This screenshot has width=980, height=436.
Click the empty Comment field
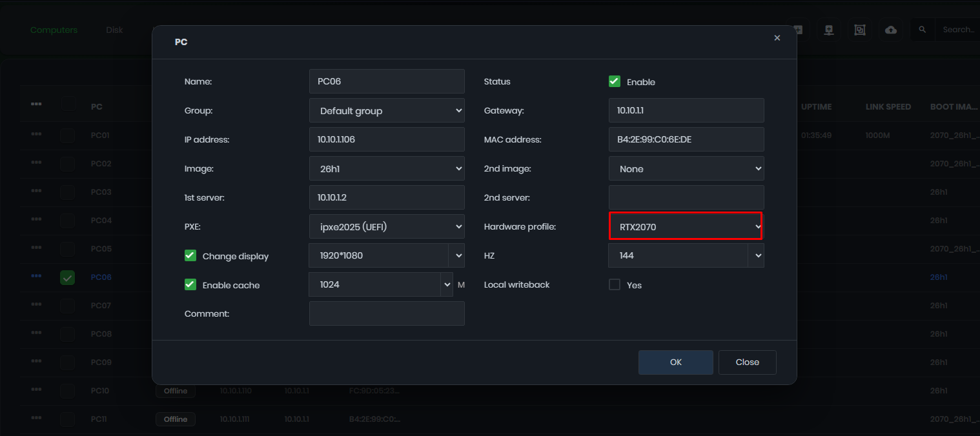[387, 313]
